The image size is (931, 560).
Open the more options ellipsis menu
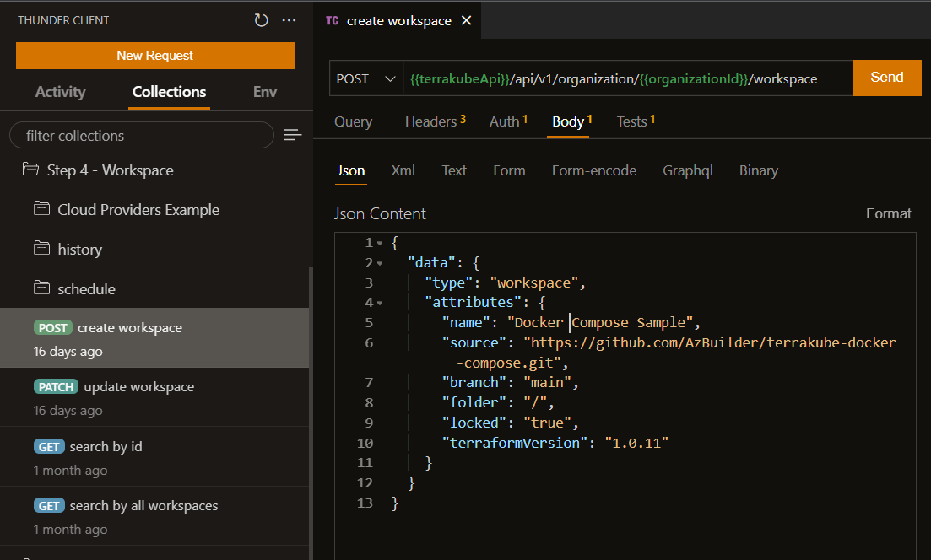pos(290,20)
